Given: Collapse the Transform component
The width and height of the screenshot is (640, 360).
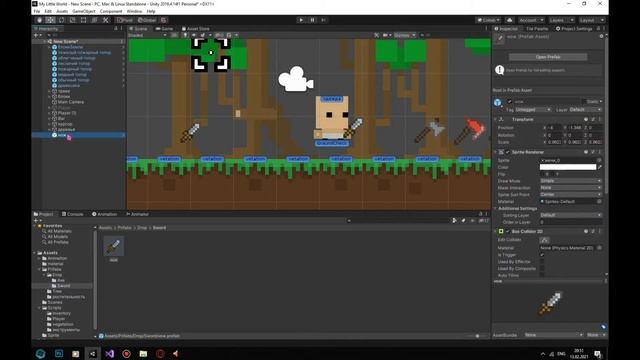Looking at the screenshot, I should 496,120.
